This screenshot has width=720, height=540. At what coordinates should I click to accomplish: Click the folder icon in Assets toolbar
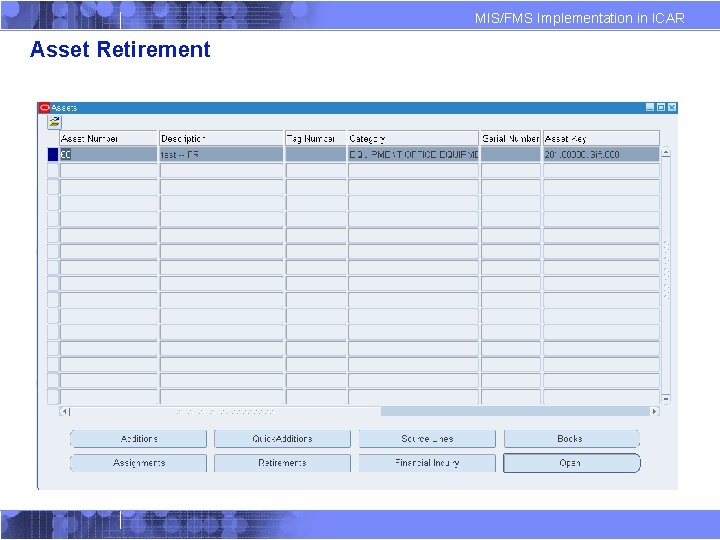pyautogui.click(x=54, y=122)
